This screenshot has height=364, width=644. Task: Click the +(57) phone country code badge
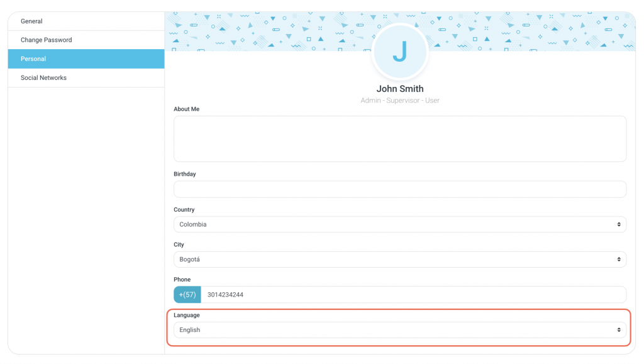click(187, 295)
